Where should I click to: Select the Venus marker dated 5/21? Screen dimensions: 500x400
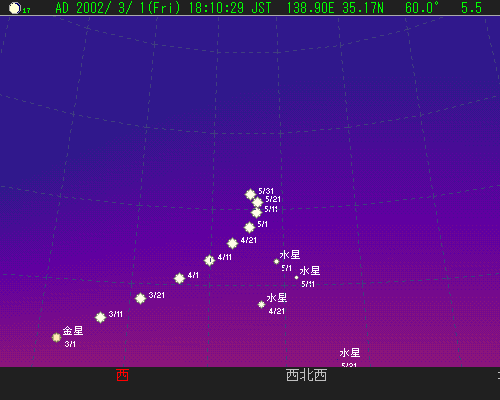(x=257, y=202)
